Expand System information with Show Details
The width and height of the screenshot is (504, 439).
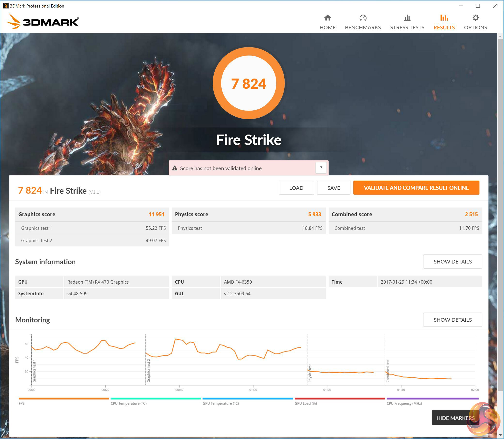452,261
